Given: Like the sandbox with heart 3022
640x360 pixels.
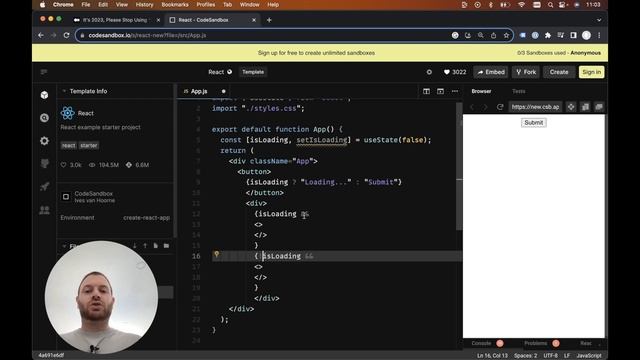Looking at the screenshot, I should (x=455, y=72).
